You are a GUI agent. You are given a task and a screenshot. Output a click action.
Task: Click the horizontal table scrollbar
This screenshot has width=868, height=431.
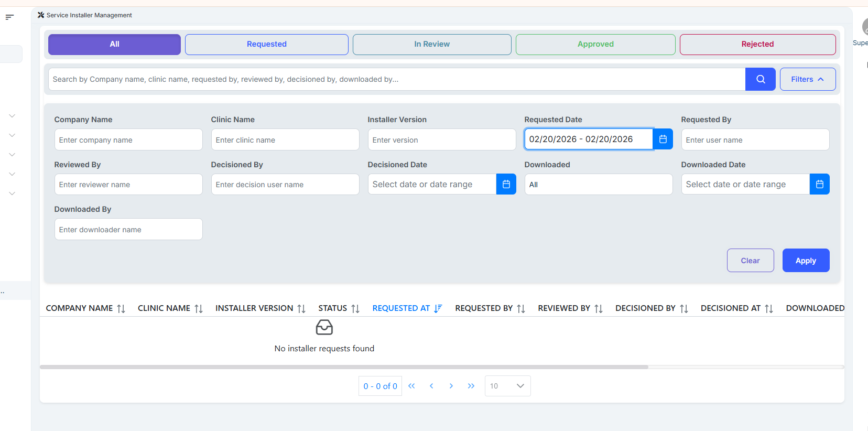pos(344,367)
